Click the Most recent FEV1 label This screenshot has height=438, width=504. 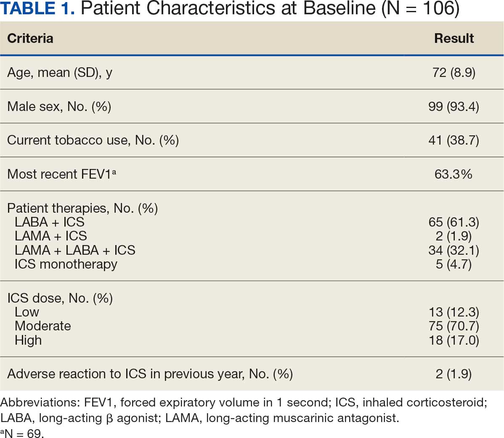point(61,174)
